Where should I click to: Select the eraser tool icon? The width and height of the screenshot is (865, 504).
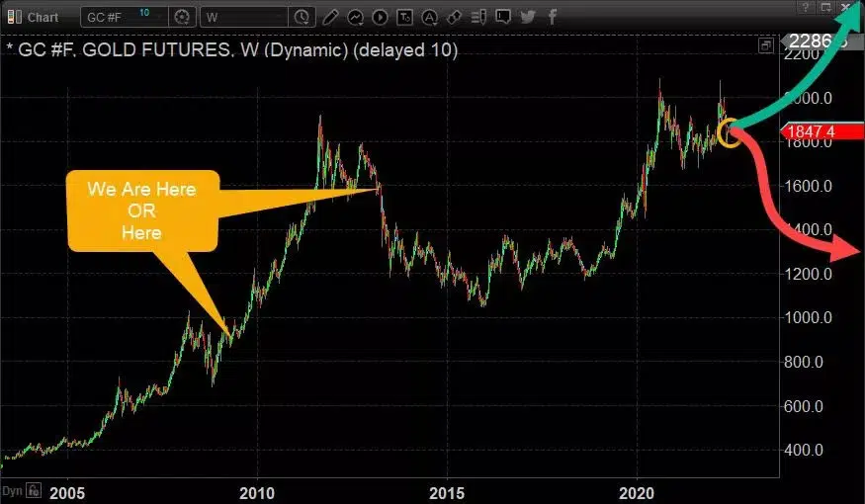[454, 17]
